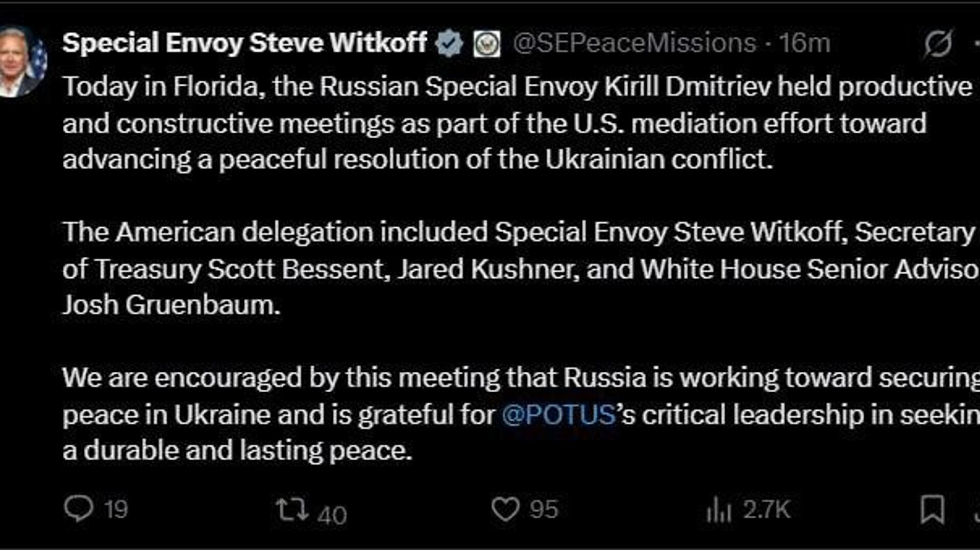Click the @SEPeaceMissions handle
Screen dimensions: 980x550
click(x=634, y=43)
